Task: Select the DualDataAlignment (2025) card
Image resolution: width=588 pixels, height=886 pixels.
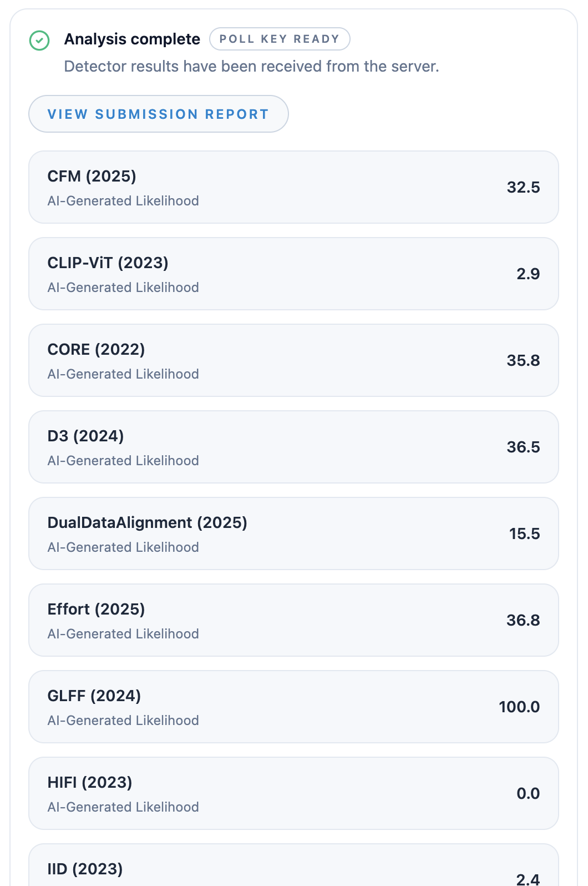Action: tap(293, 533)
